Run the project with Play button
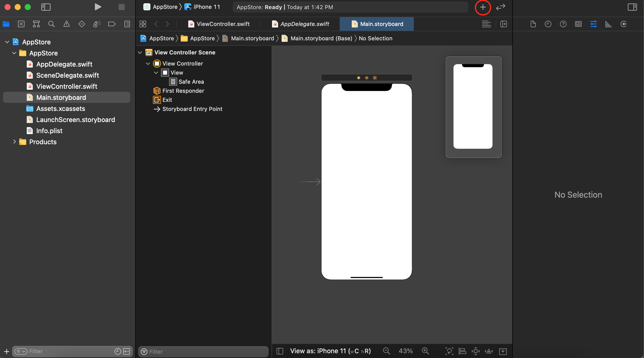This screenshot has height=358, width=644. pos(98,7)
